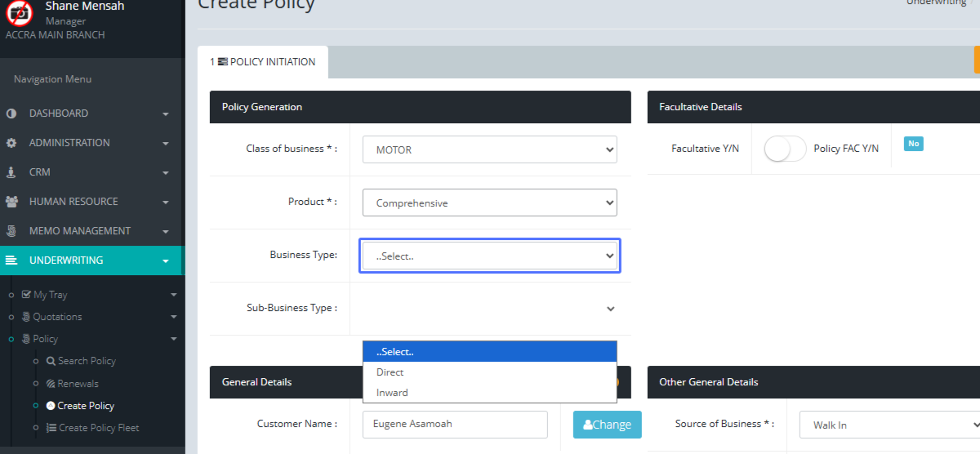This screenshot has width=980, height=454.
Task: Click the user profile avatar image
Action: point(20,12)
